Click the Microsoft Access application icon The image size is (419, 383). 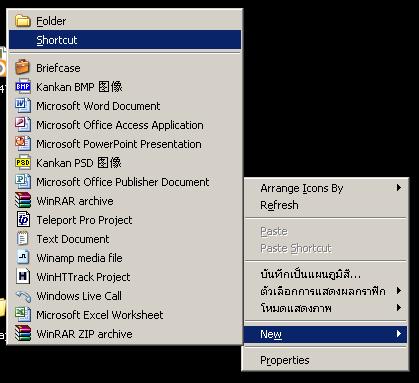[23, 125]
